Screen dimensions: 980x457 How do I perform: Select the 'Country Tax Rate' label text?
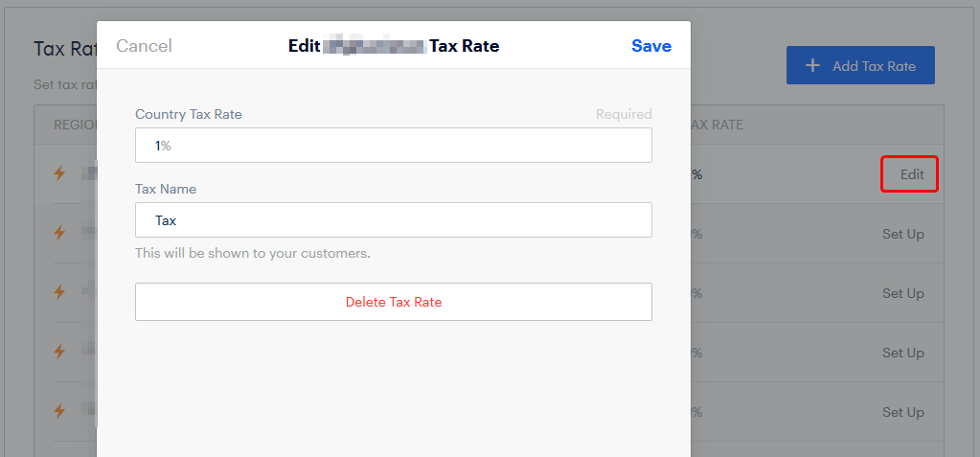[x=189, y=114]
